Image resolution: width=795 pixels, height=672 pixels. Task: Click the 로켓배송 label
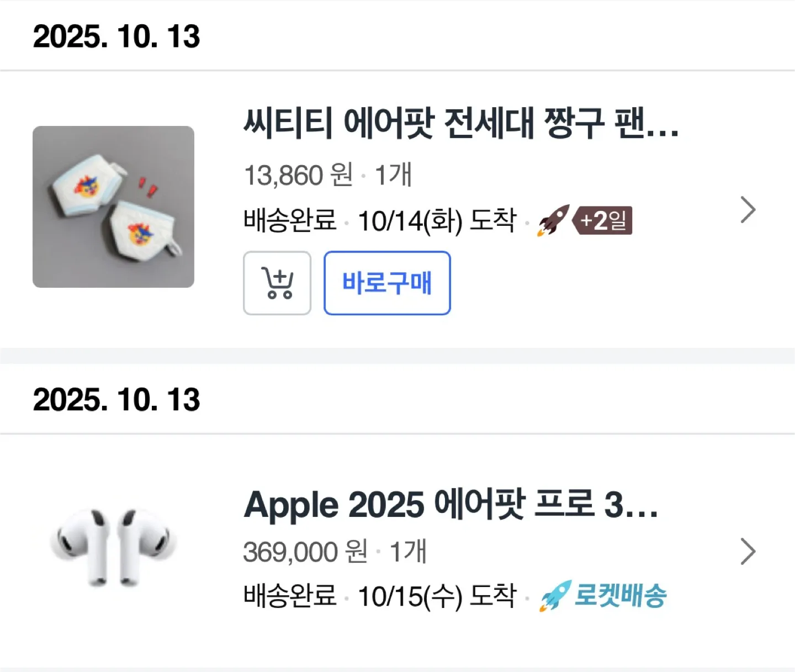tap(621, 595)
